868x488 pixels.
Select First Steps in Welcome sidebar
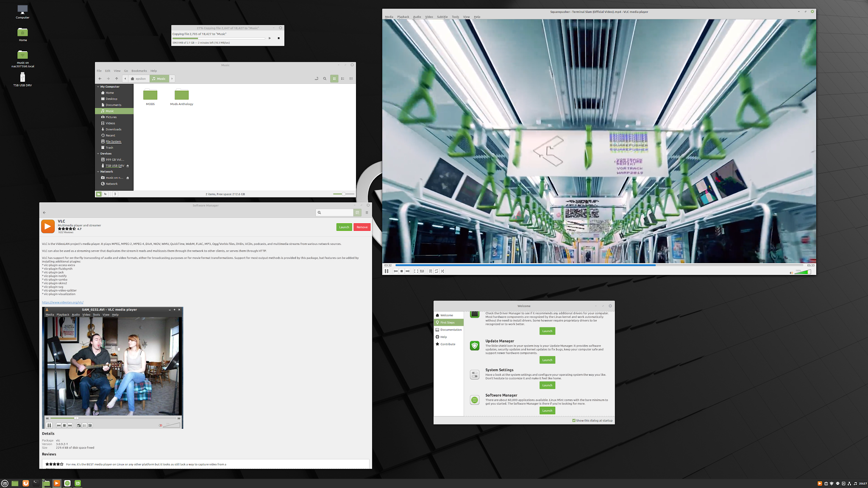tap(448, 322)
